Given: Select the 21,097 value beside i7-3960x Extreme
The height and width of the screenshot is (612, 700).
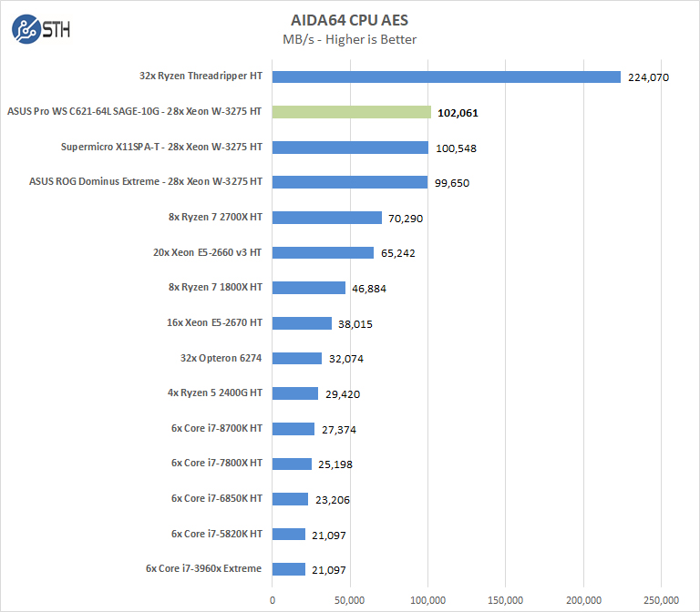Looking at the screenshot, I should (328, 570).
